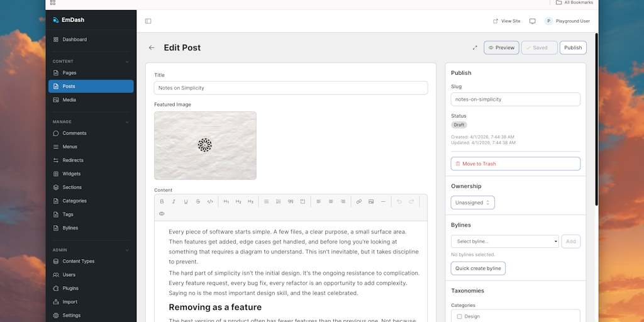Insert inline code with the code icon
The width and height of the screenshot is (644, 322).
[x=210, y=202]
